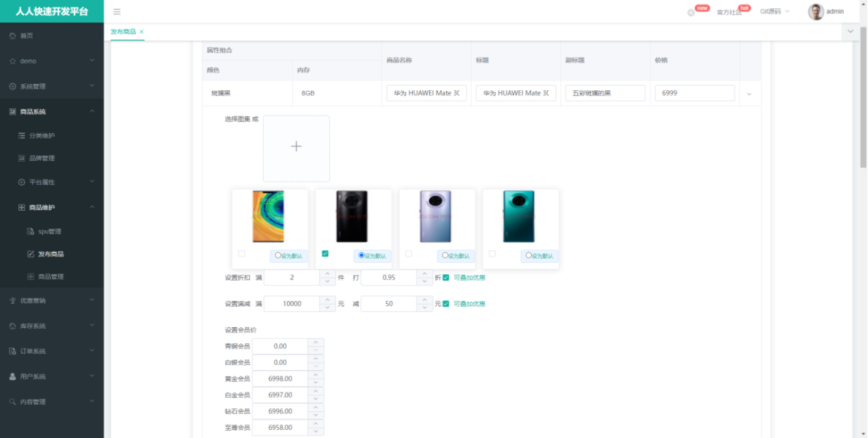Decrease the 0.95 discount stepper
Screen dimensions: 868x438
click(x=425, y=282)
